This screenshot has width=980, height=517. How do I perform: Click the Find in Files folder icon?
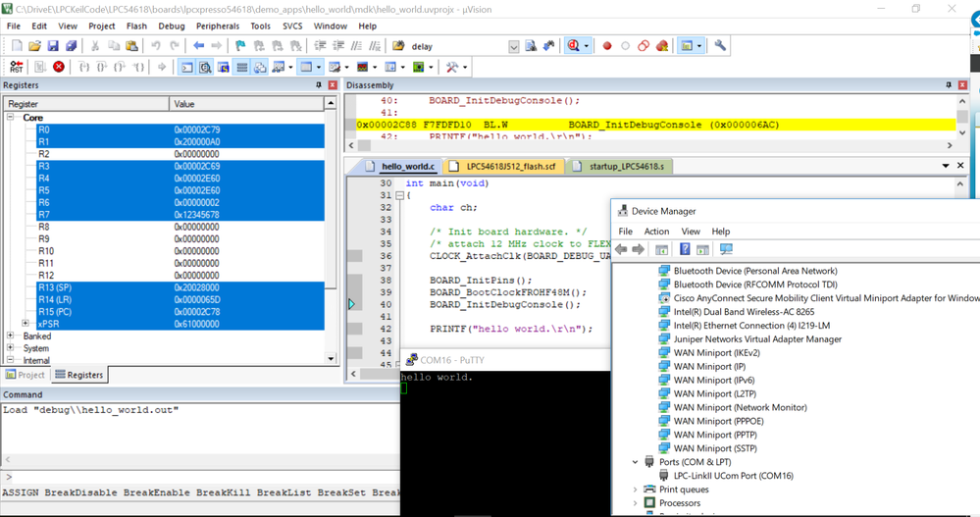398,46
